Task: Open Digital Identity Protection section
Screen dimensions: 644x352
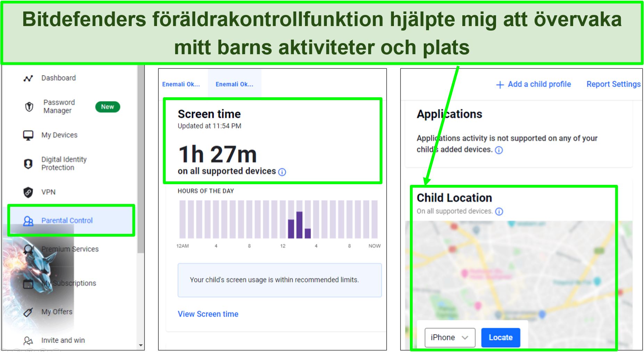Action: point(64,163)
